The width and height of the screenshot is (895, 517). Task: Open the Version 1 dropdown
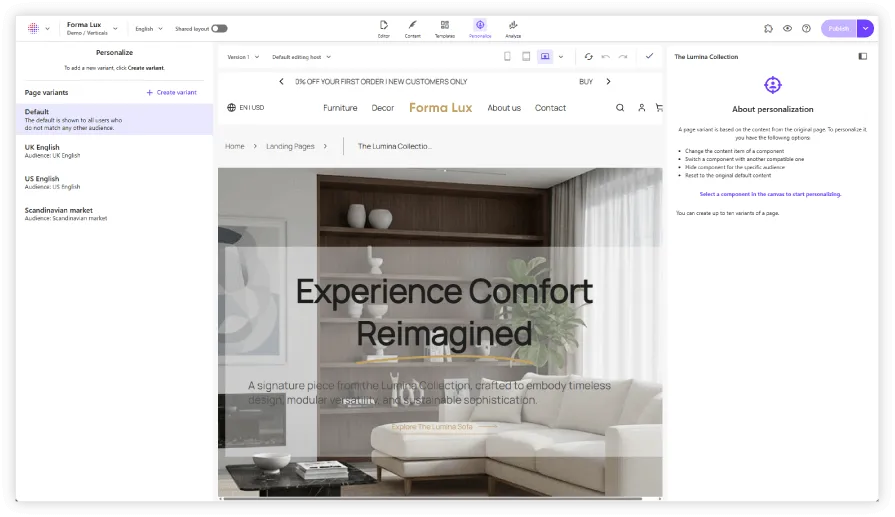pyautogui.click(x=243, y=57)
